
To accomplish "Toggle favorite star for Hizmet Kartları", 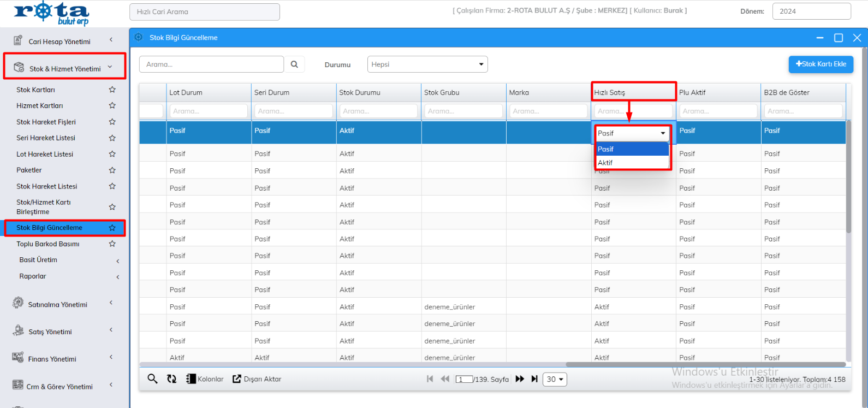I will coord(112,105).
